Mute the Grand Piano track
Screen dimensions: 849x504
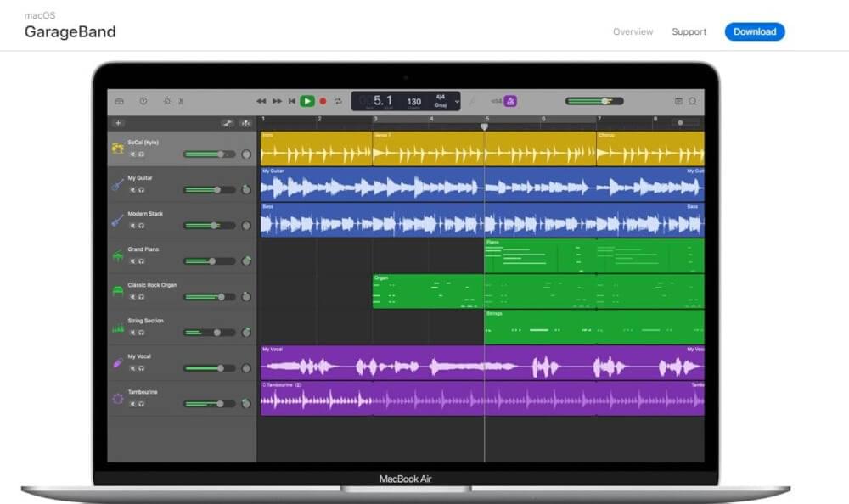click(x=132, y=261)
